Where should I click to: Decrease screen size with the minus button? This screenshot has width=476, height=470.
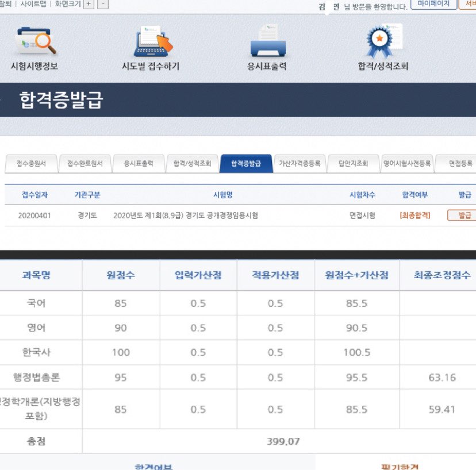[x=102, y=4]
